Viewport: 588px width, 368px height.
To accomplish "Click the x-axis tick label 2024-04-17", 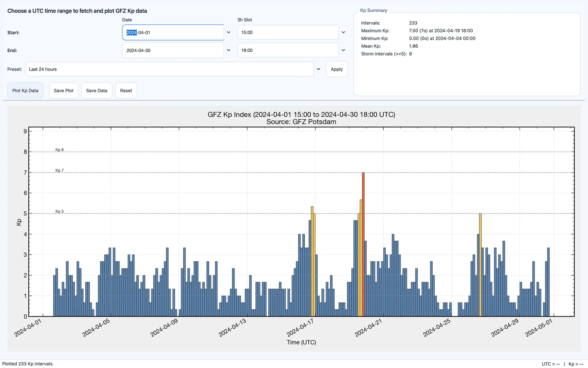I will pos(300,328).
